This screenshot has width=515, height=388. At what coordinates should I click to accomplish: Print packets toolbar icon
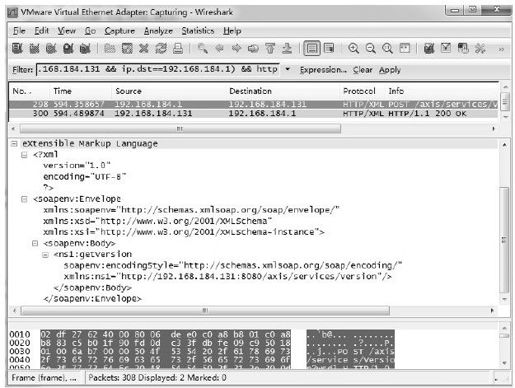tap(178, 49)
